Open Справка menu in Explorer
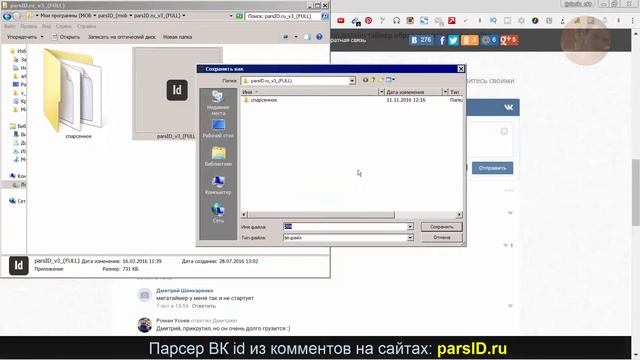 pyautogui.click(x=87, y=26)
